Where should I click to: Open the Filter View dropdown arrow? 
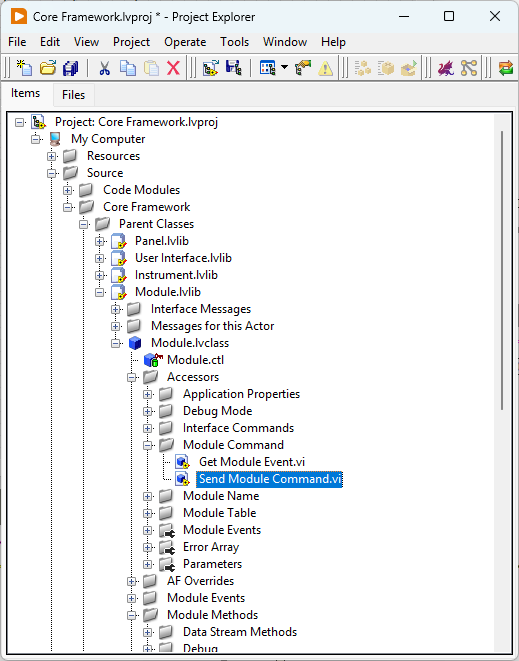click(x=285, y=67)
